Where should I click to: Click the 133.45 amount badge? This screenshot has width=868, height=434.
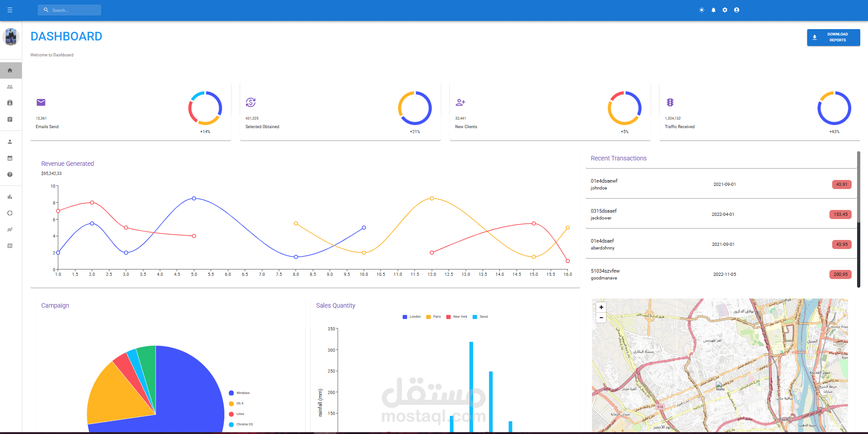840,215
